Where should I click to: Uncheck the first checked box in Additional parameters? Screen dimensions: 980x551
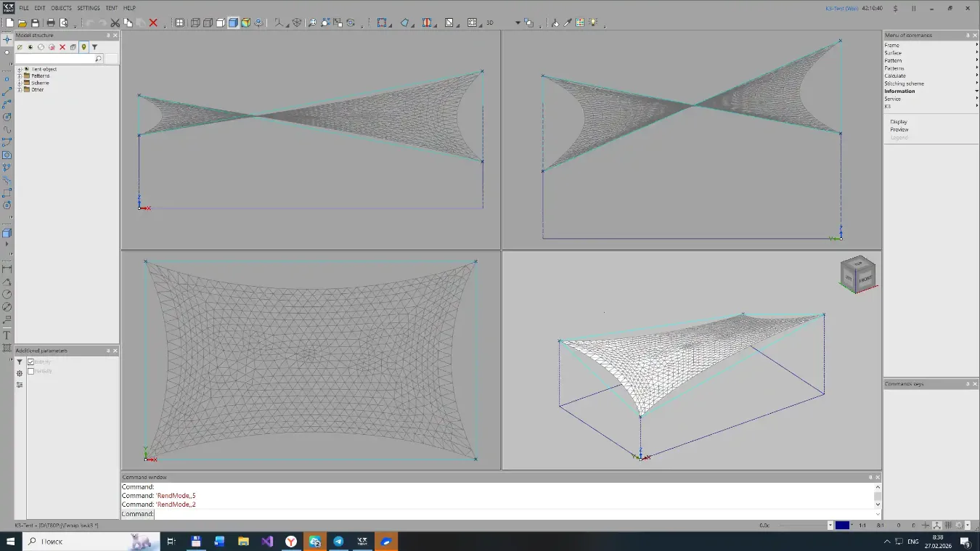tap(31, 362)
